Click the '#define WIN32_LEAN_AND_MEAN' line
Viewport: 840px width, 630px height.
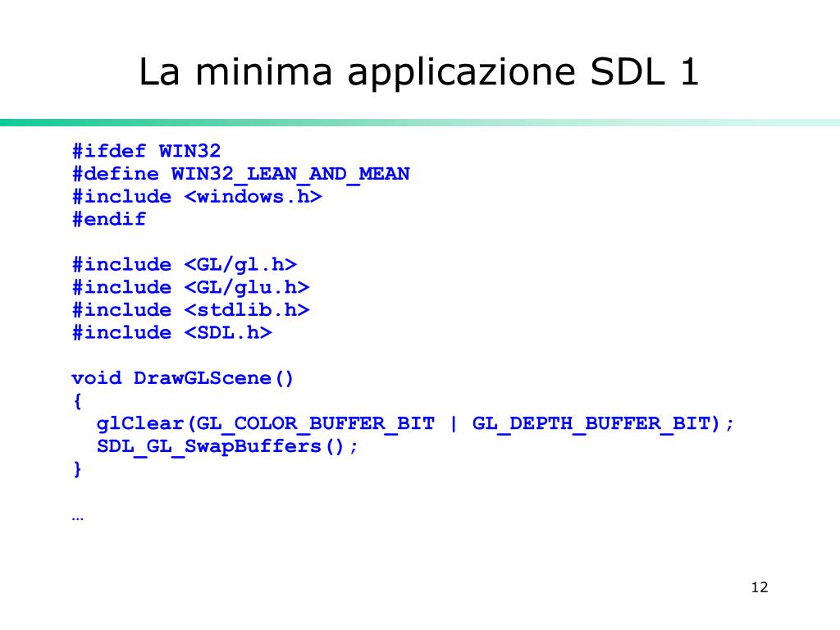pyautogui.click(x=241, y=174)
